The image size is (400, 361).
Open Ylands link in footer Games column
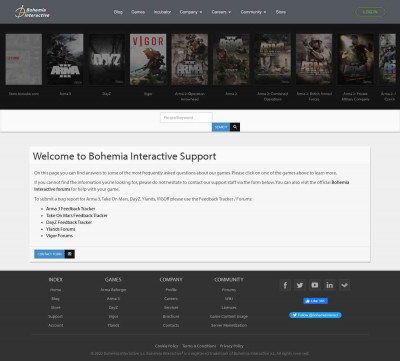(113, 325)
